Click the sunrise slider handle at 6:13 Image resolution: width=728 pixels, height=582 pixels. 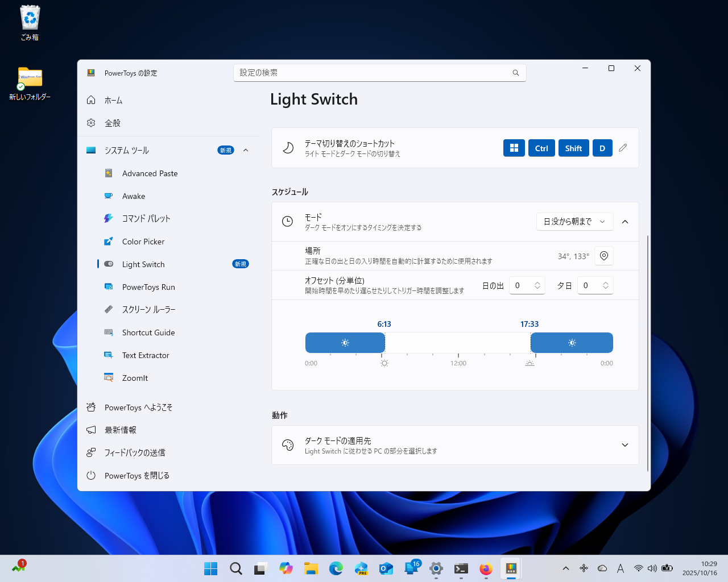point(385,342)
